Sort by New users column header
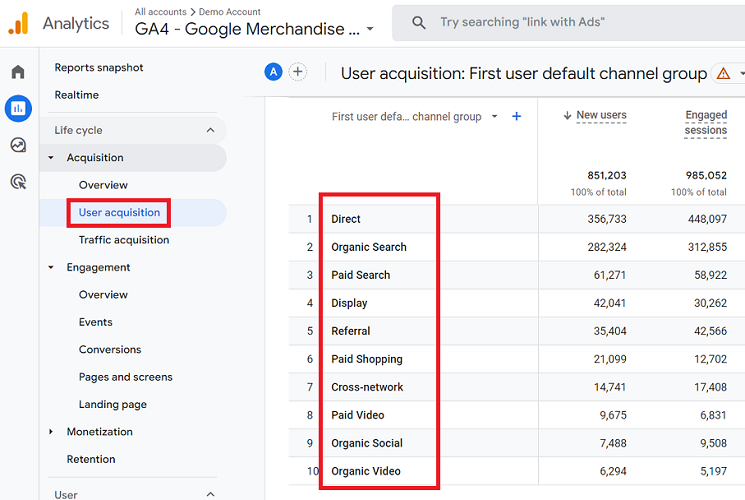This screenshot has height=500, width=745. click(601, 115)
